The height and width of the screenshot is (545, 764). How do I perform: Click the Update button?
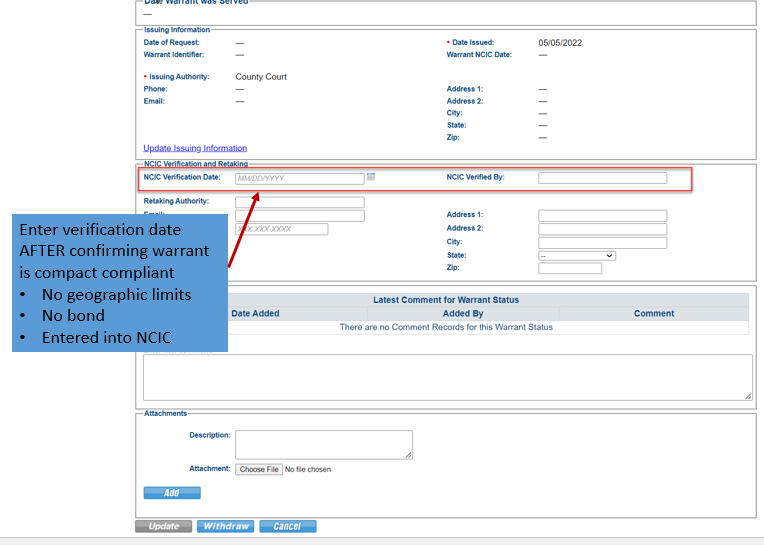[163, 526]
